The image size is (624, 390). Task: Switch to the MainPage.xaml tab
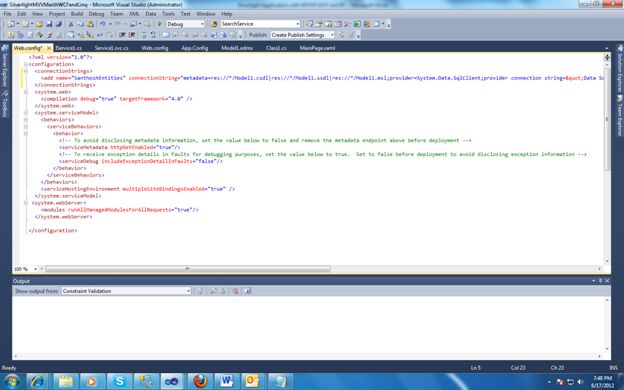317,48
